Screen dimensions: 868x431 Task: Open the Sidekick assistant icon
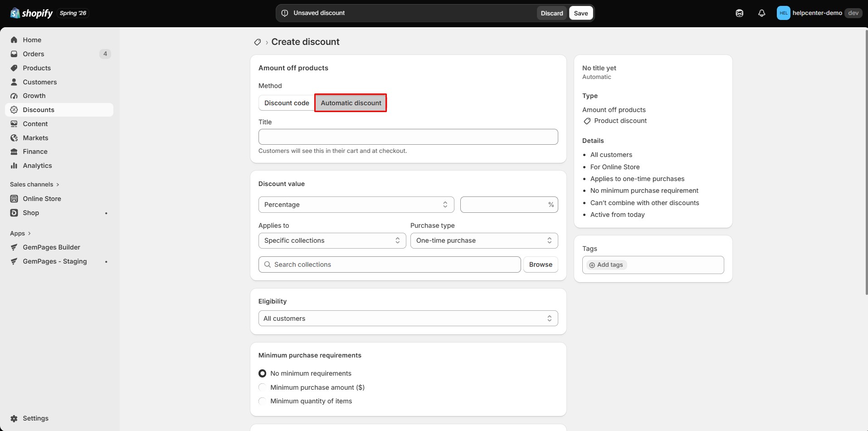[x=739, y=13]
